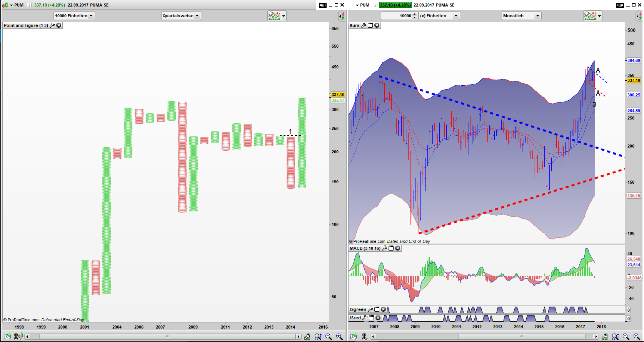Click zoom out magnifier on left chart
This screenshot has height=342, width=644.
pos(329,337)
